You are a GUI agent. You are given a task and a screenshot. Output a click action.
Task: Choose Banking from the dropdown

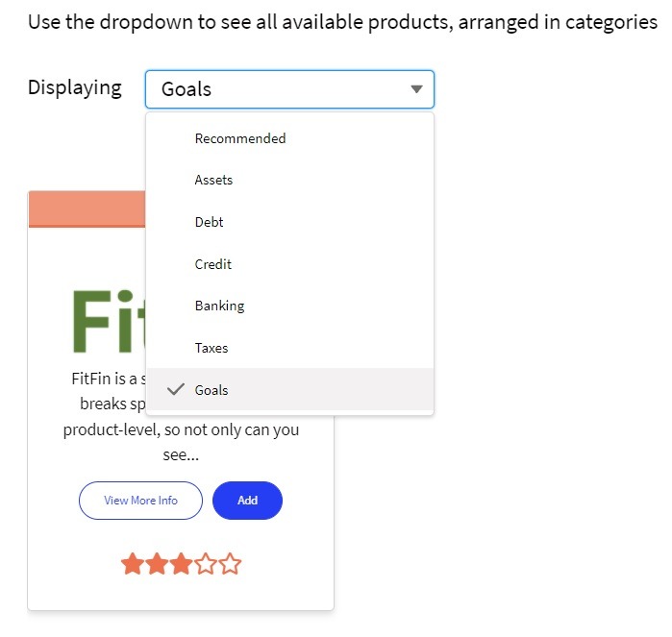(x=289, y=306)
